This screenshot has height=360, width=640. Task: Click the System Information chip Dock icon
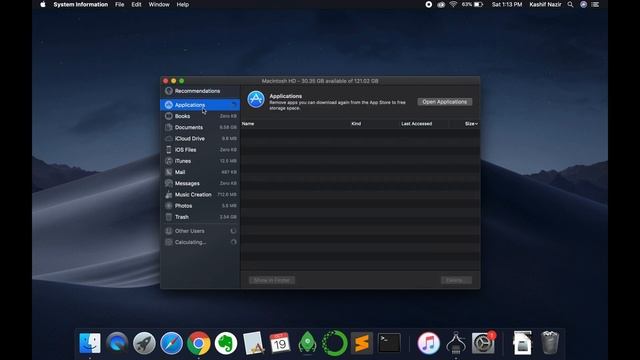coord(456,343)
